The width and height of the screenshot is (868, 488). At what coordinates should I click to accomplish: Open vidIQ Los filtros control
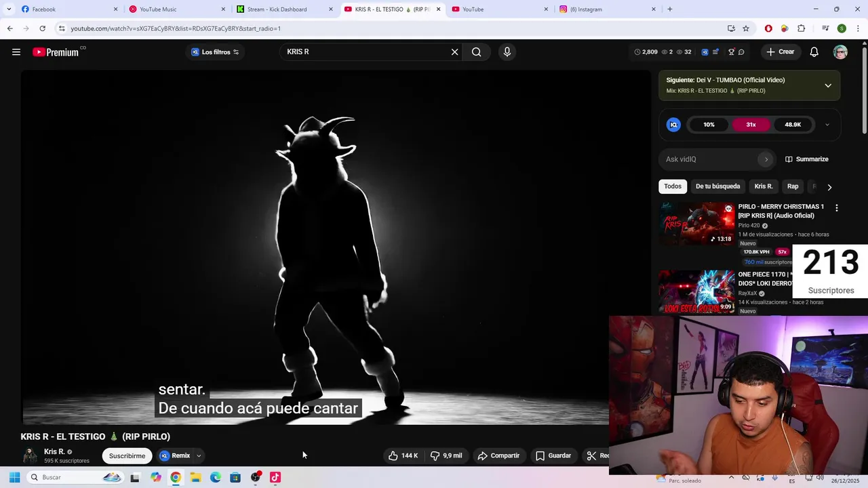pos(215,52)
